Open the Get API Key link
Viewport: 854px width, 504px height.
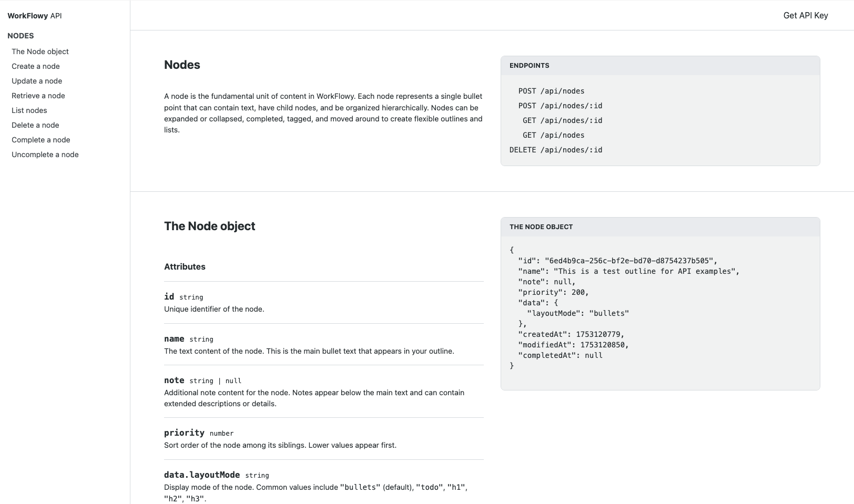tap(806, 15)
